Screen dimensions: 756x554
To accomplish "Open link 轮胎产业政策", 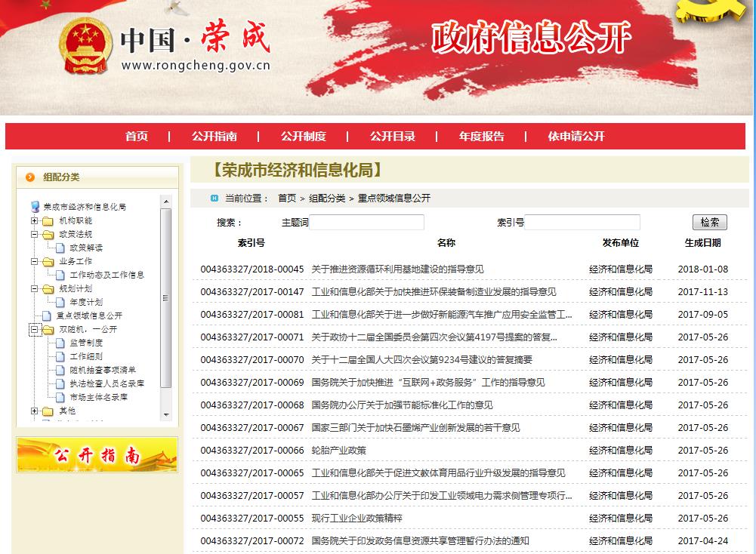I will pos(338,451).
